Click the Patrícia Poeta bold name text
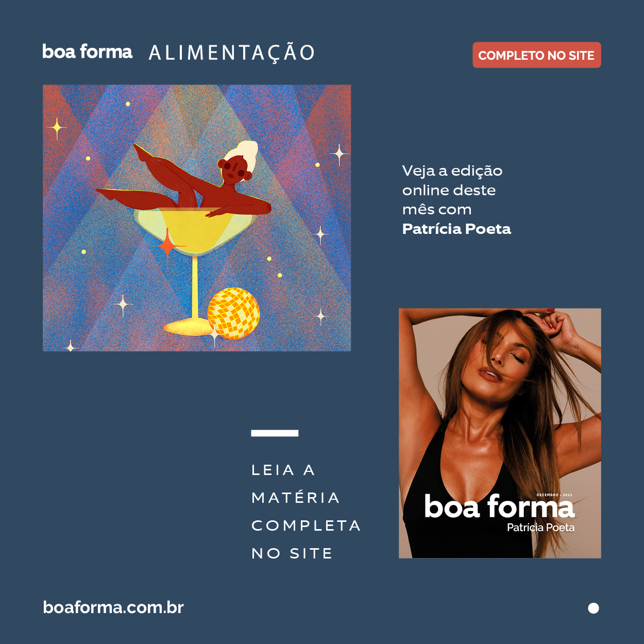 [x=456, y=229]
